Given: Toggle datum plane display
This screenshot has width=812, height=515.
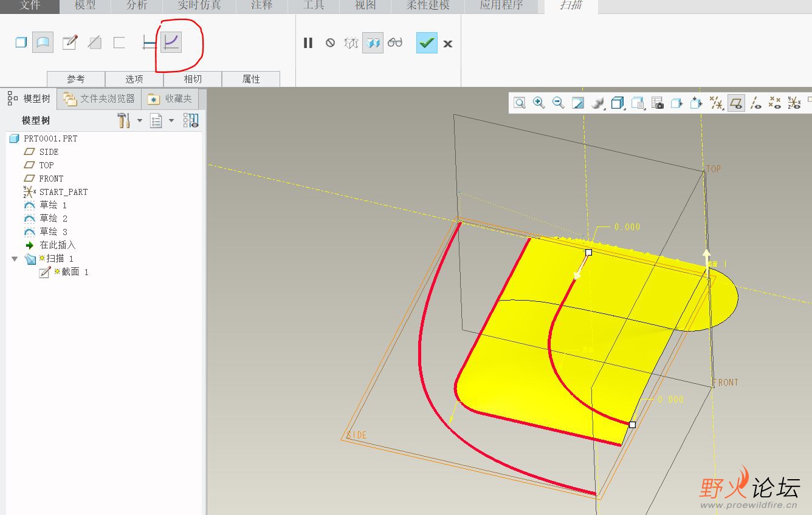Looking at the screenshot, I should [736, 103].
